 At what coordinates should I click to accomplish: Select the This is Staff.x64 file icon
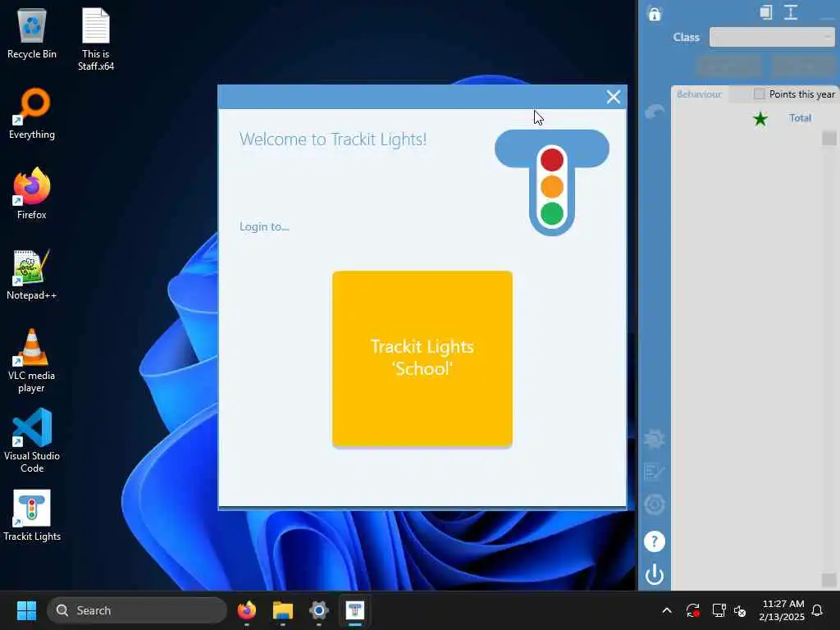[x=96, y=39]
